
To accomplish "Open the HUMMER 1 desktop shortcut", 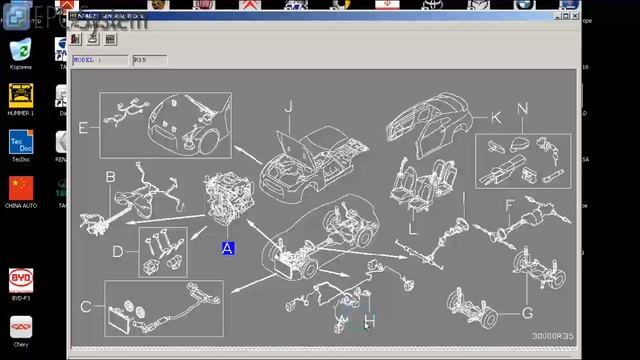I will pos(20,100).
